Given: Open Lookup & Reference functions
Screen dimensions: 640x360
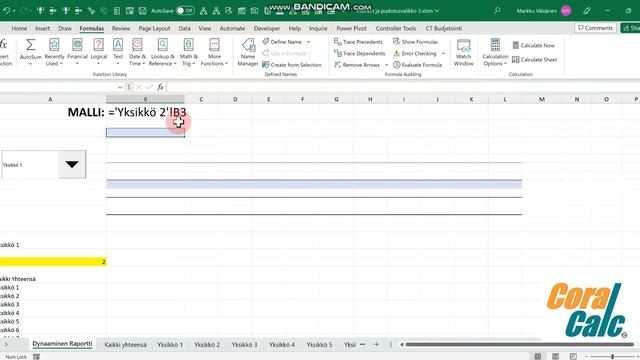Looking at the screenshot, I should click(x=162, y=52).
